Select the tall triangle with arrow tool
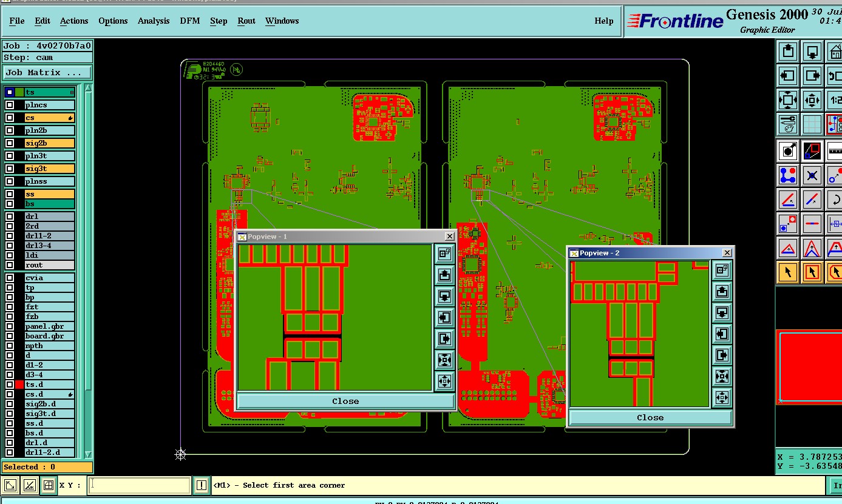 (812, 248)
